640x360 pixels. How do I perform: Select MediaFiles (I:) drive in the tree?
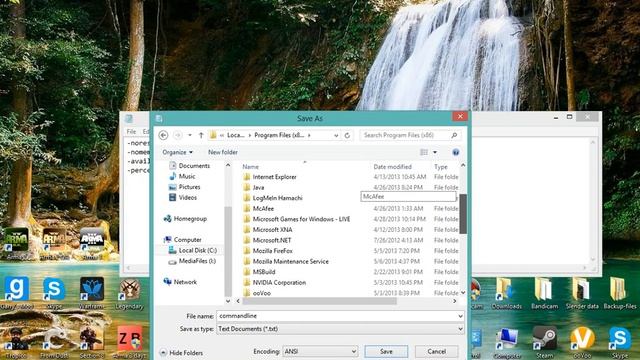[197, 261]
